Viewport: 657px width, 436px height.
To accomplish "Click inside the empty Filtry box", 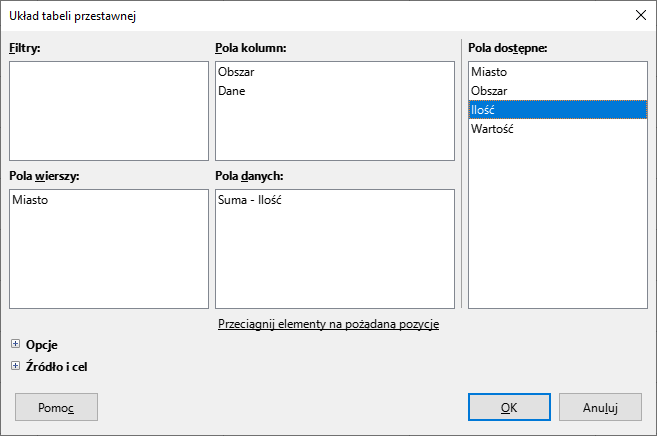I will pos(108,110).
